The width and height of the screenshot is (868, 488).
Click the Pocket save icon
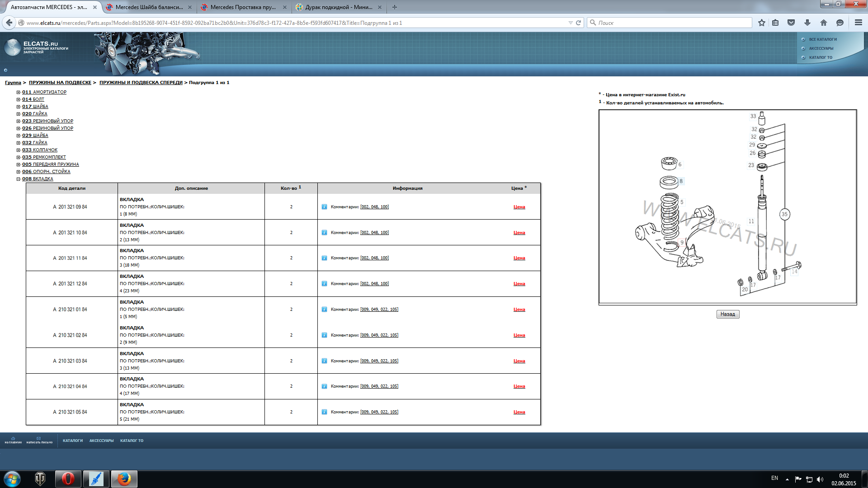(791, 23)
